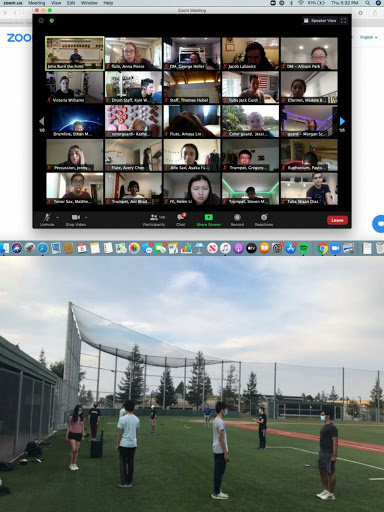The width and height of the screenshot is (384, 512).
Task: Open the Meeting menu in menu bar
Action: click(36, 3)
